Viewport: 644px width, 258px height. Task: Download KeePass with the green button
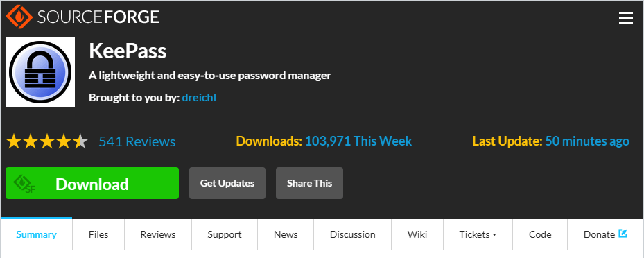[x=92, y=183]
